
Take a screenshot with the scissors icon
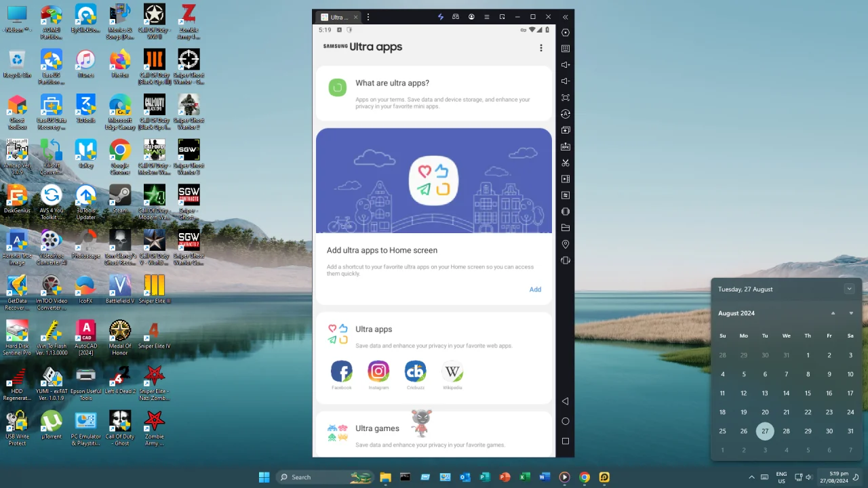566,163
